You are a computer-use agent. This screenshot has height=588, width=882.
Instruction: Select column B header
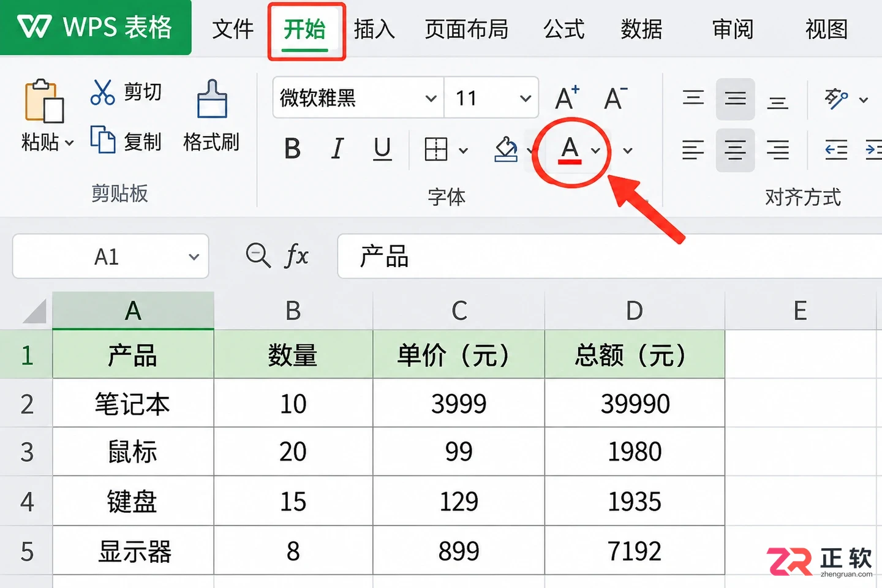[x=293, y=311]
